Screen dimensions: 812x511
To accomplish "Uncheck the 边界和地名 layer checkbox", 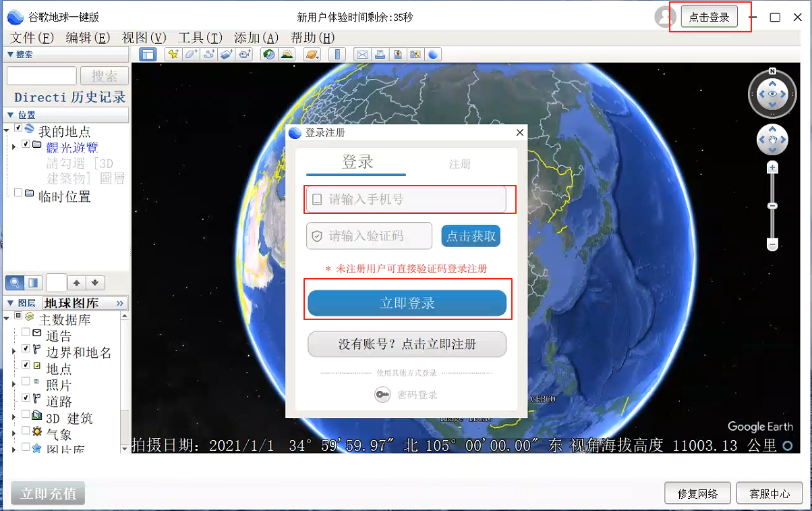I will click(26, 349).
